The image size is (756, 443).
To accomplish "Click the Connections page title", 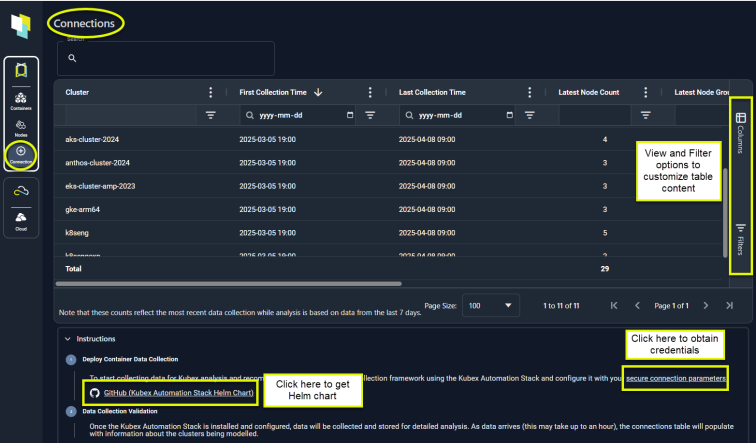I will (x=84, y=23).
